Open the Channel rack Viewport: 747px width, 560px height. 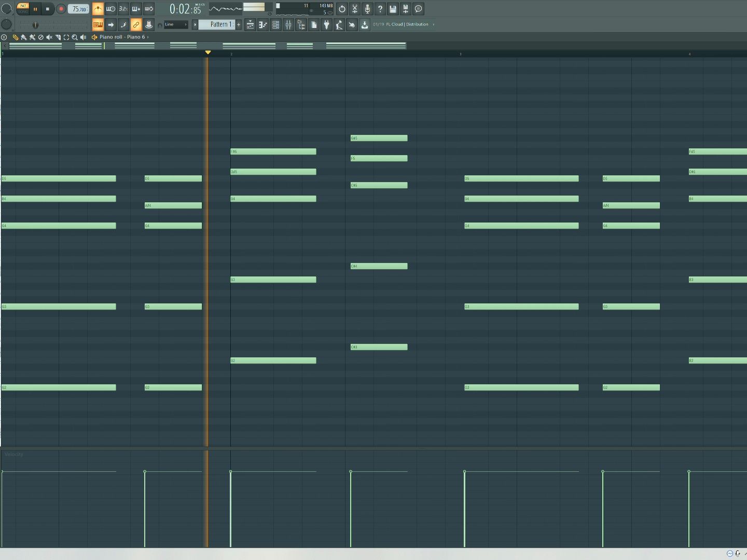(276, 24)
